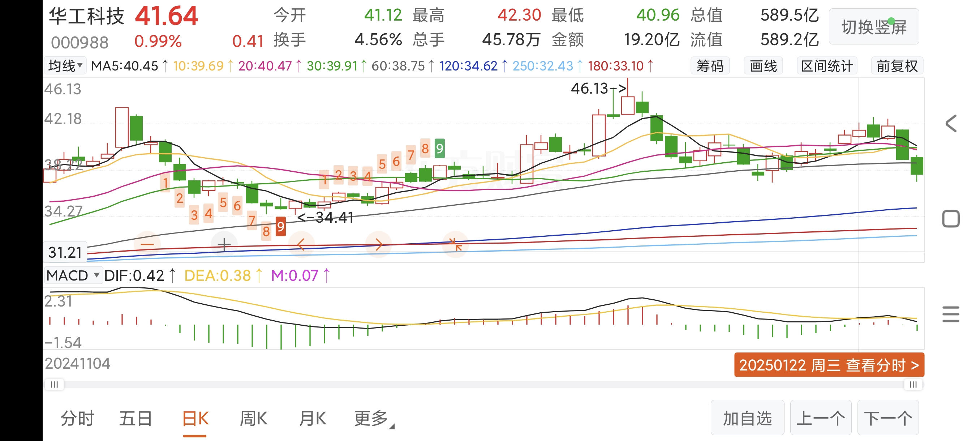Click 加自选 to add to watchlist

(747, 418)
